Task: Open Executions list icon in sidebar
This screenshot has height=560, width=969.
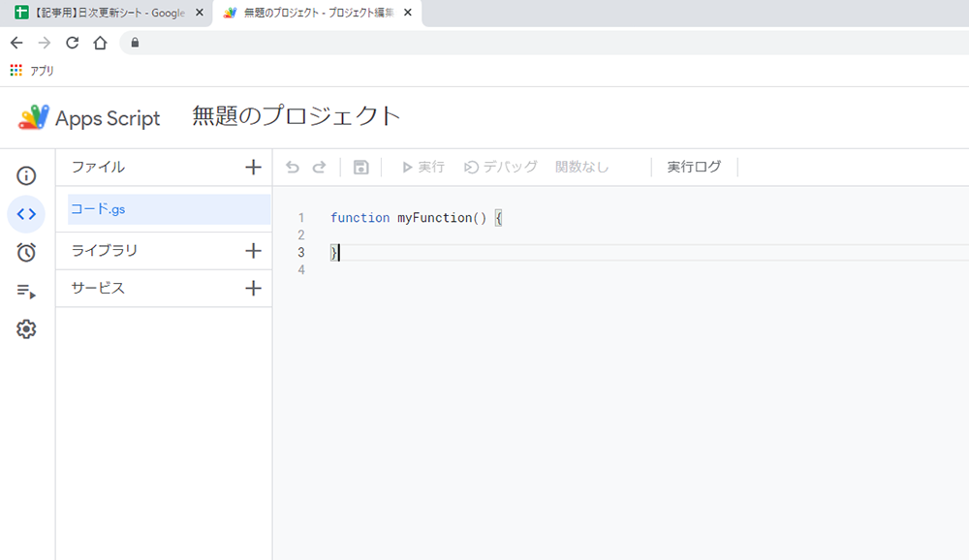Action: (26, 291)
